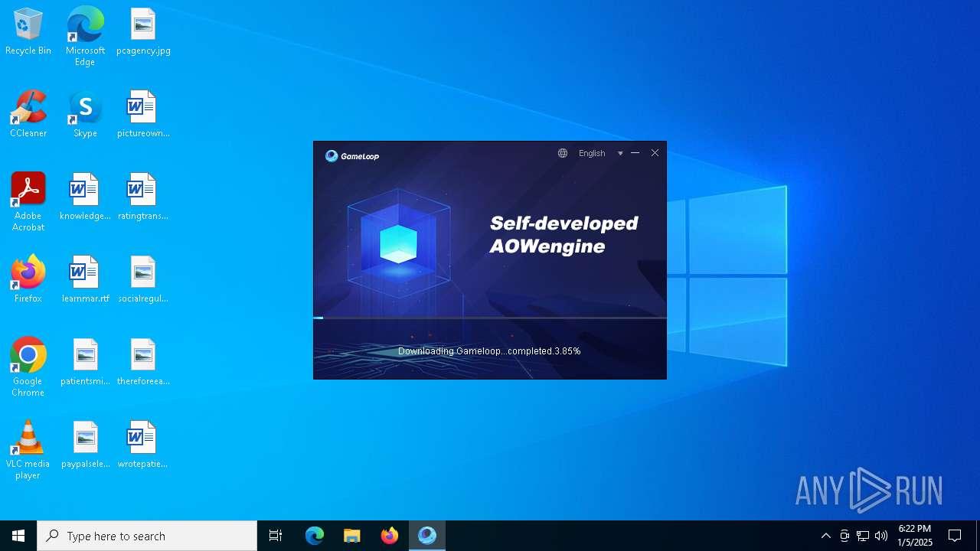Click the globe language icon in GameLoop

(x=563, y=153)
